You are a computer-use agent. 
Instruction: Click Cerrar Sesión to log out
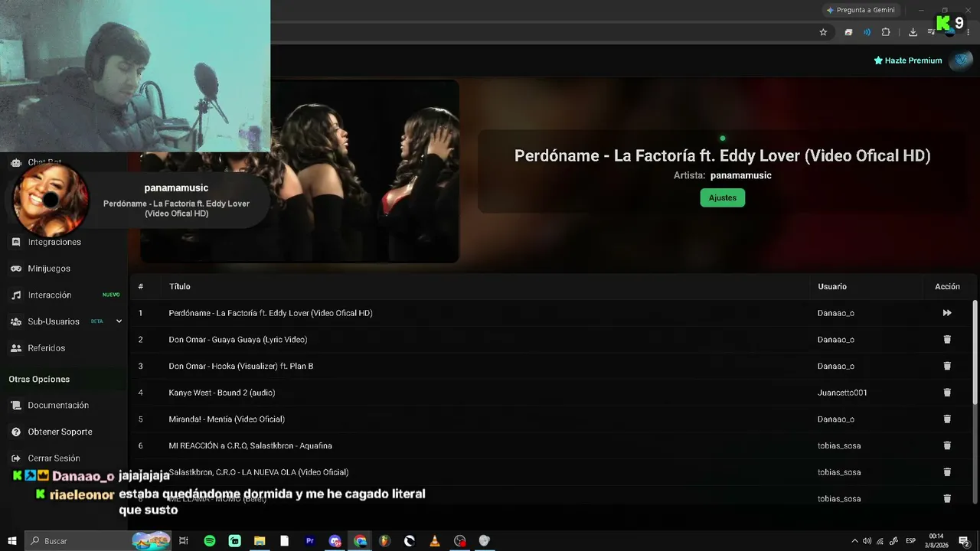[x=54, y=458]
